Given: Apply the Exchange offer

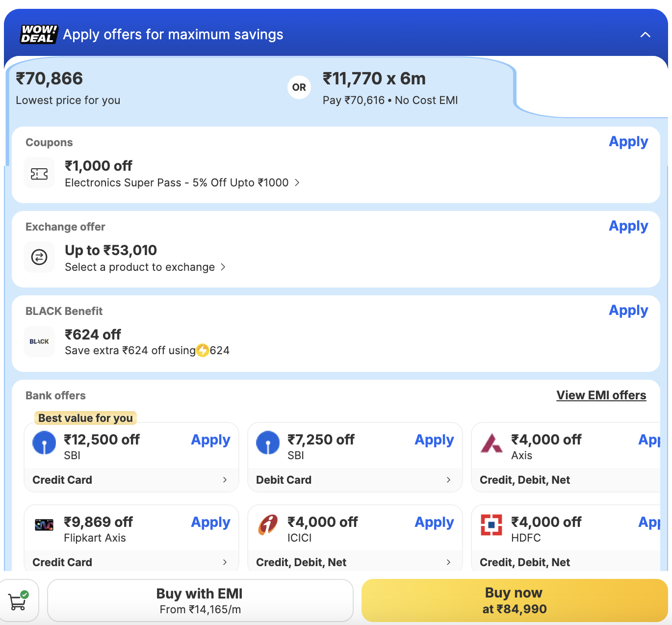Looking at the screenshot, I should click(628, 226).
